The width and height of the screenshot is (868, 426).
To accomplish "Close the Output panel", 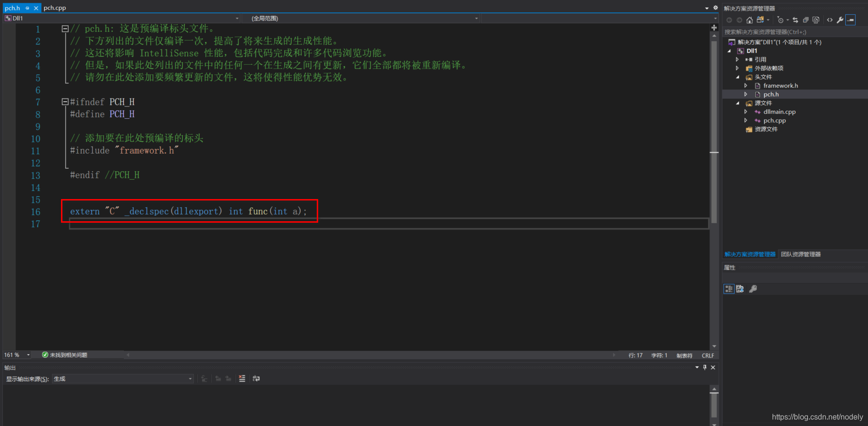I will (x=713, y=367).
